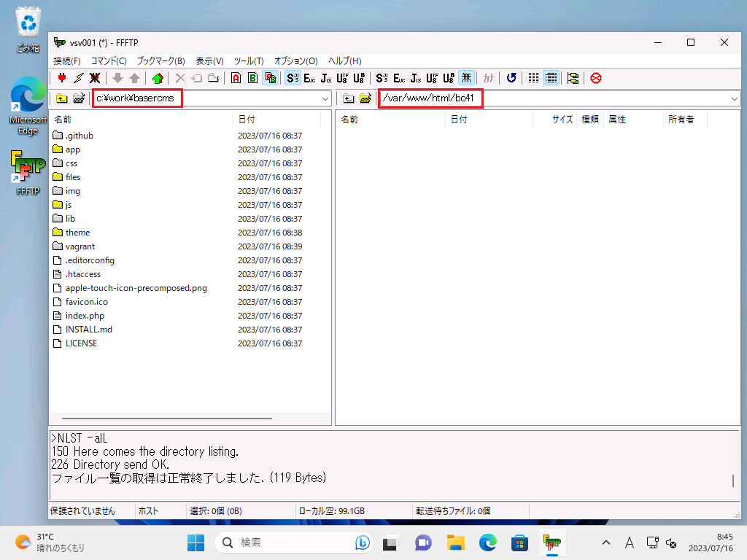Open the folder sync tree icon
The height and width of the screenshot is (560, 747).
tap(573, 78)
